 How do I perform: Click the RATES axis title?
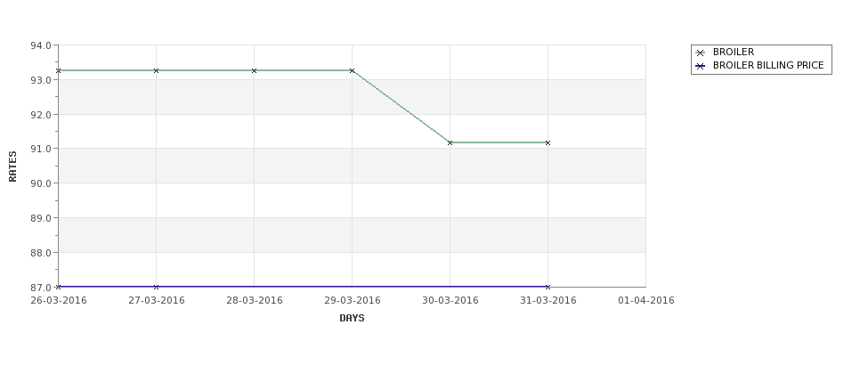pos(12,167)
